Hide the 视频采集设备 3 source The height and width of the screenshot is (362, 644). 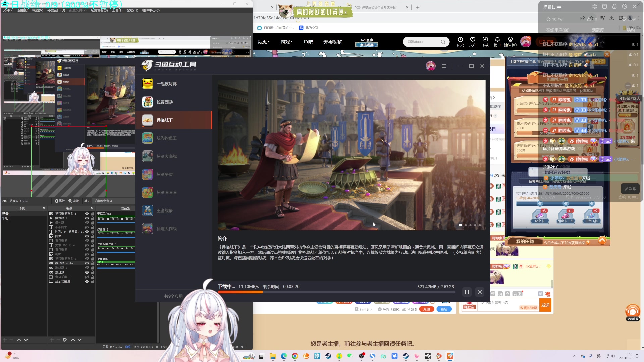coord(87,214)
